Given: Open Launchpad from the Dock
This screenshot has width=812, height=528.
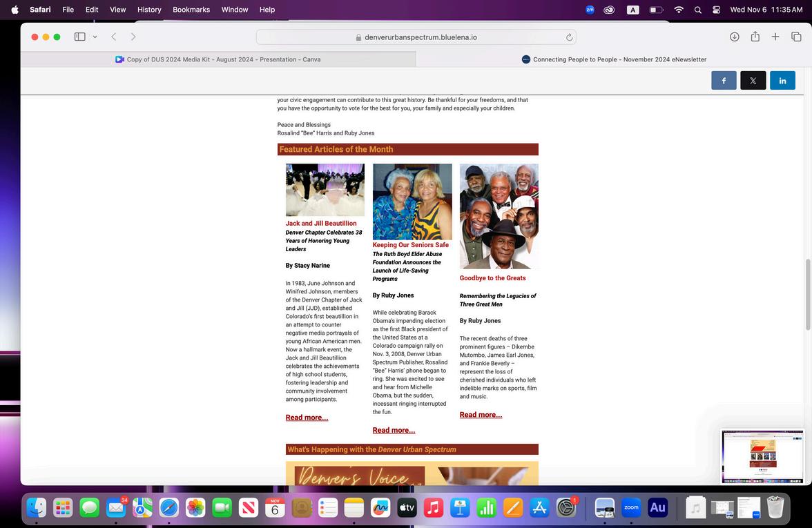Looking at the screenshot, I should click(63, 508).
